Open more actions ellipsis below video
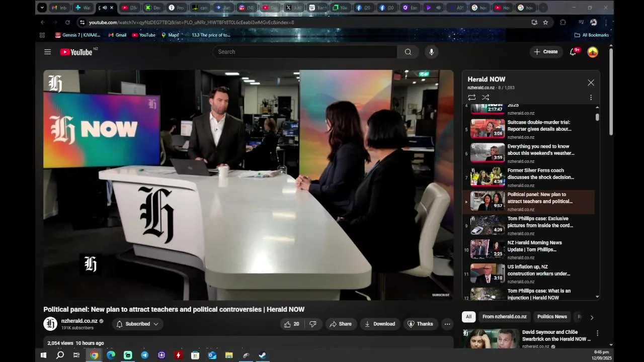Screen dimensions: 644x362 [447, 324]
